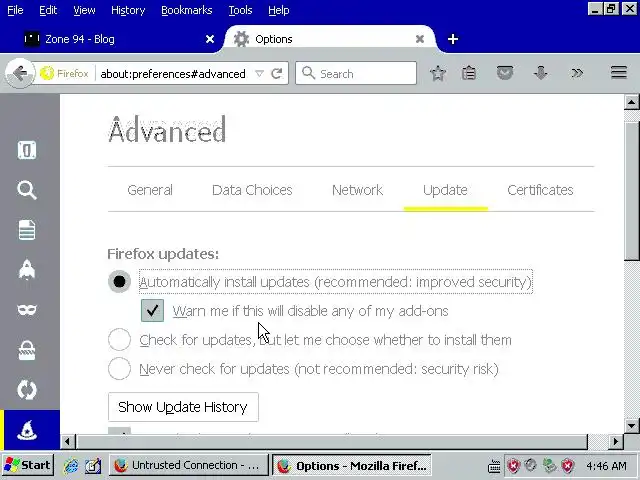
Task: Open the Security preferences lock icon
Action: pos(27,350)
